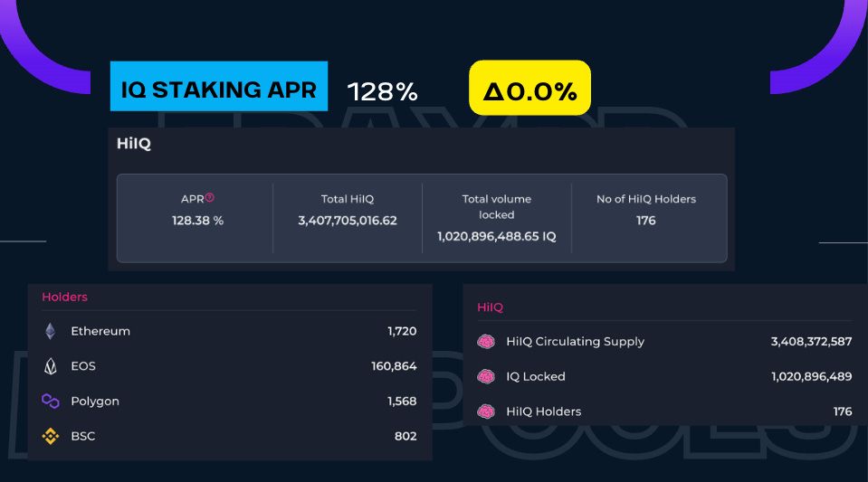Screen dimensions: 868x482
Task: Click the BSC logo icon
Action: click(x=51, y=436)
